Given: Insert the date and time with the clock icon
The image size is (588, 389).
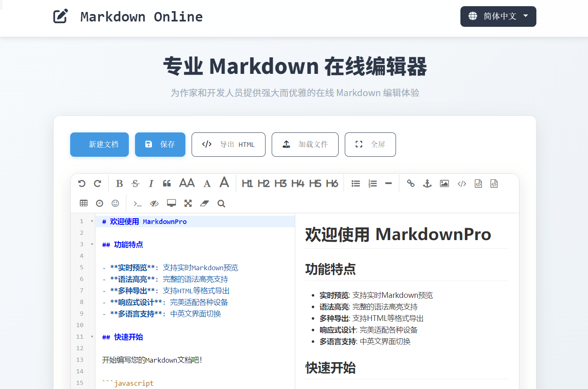Looking at the screenshot, I should click(100, 203).
